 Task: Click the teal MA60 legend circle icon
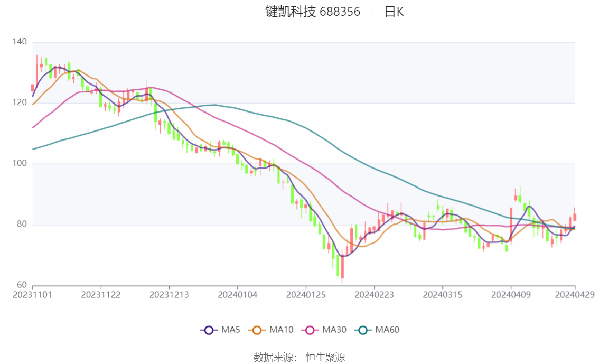pyautogui.click(x=363, y=330)
